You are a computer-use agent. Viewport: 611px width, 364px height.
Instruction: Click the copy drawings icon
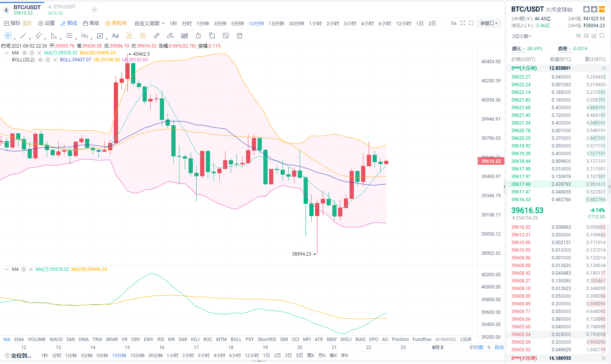(212, 36)
